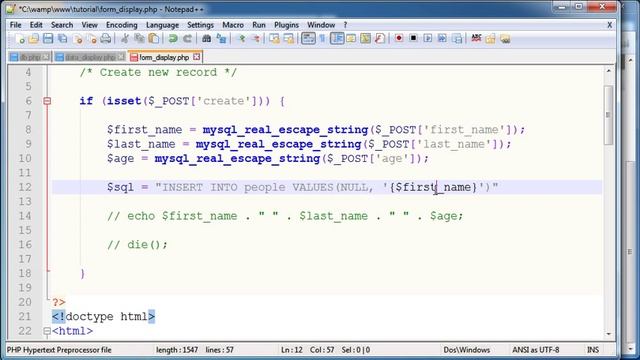Image resolution: width=640 pixels, height=360 pixels.
Task: Run macro multiple times icon
Action: (x=442, y=38)
